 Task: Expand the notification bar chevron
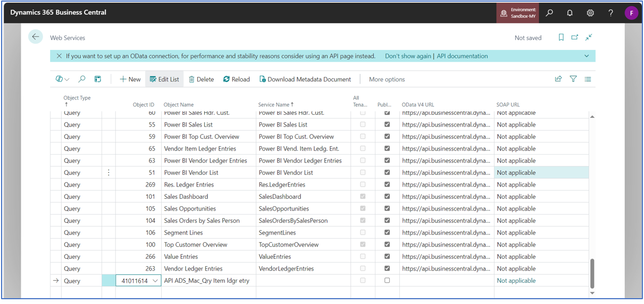click(x=587, y=56)
